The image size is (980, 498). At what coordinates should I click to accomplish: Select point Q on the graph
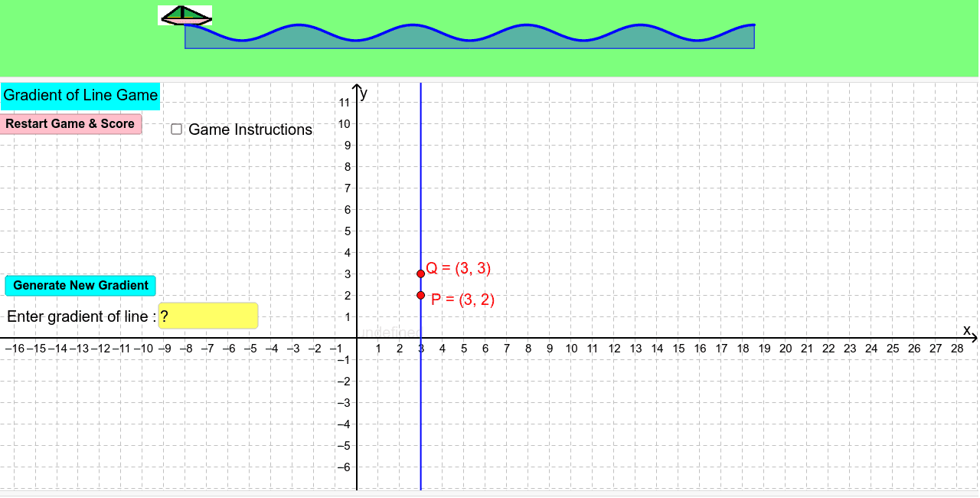421,272
